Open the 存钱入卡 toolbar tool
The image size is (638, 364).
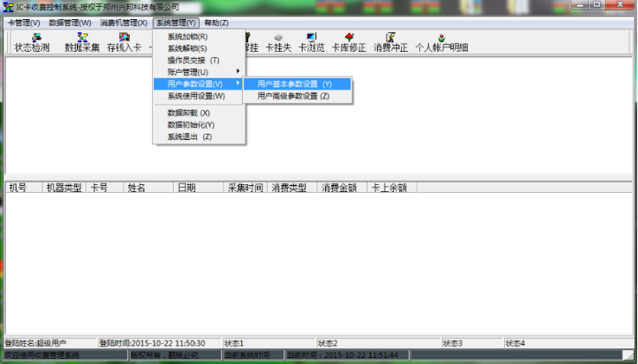pyautogui.click(x=124, y=42)
